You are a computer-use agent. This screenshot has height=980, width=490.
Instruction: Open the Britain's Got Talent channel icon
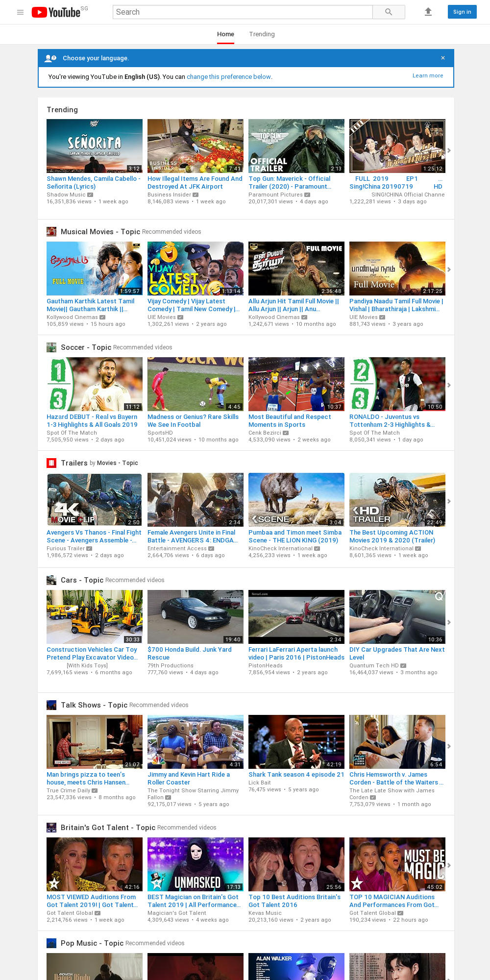(x=51, y=828)
